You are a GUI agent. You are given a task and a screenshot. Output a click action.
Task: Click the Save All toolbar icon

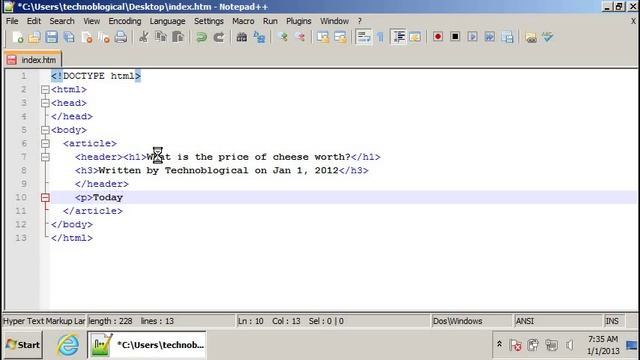coord(69,37)
